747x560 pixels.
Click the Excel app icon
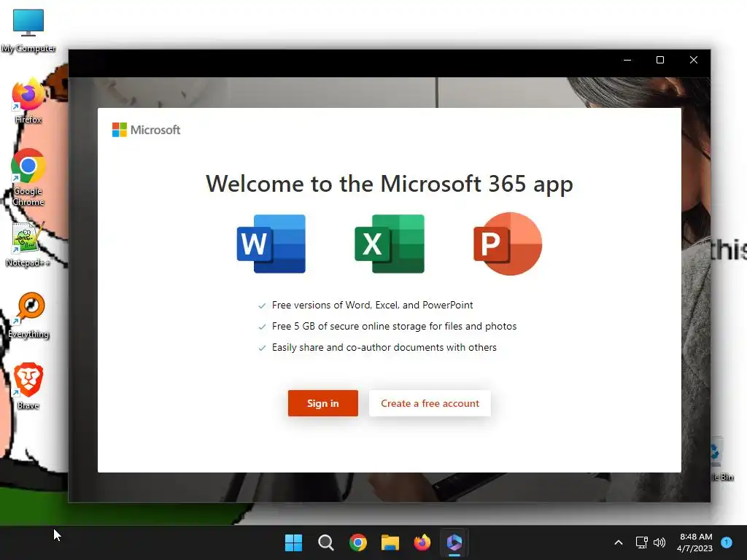point(390,244)
